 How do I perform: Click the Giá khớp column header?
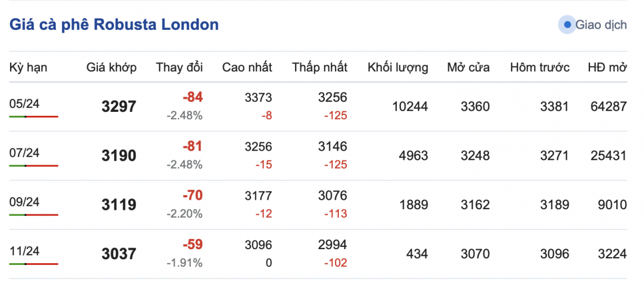[x=111, y=67]
